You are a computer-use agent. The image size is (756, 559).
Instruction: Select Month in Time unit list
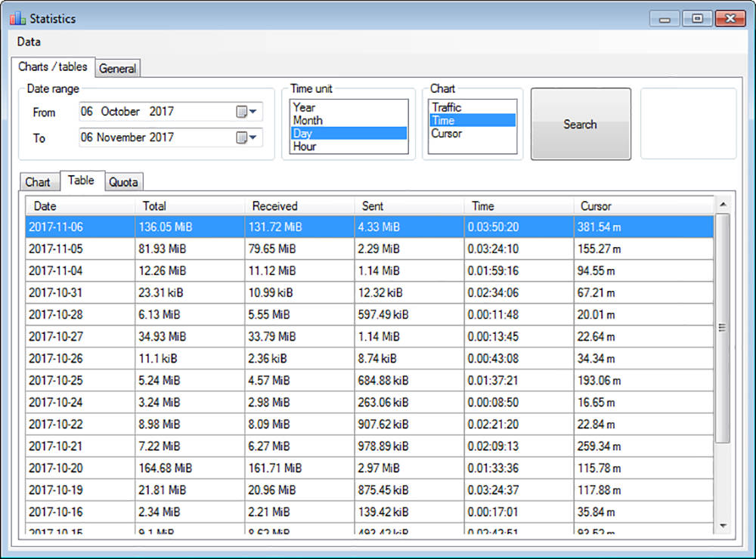pos(307,120)
